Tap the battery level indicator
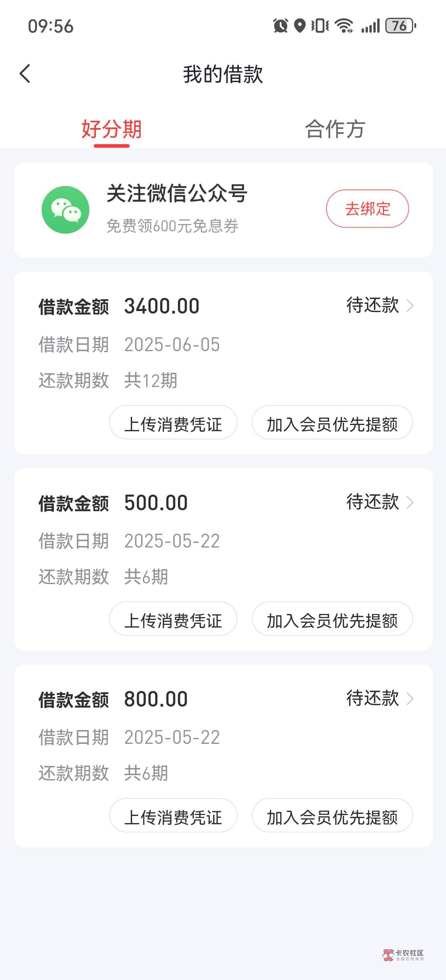446x980 pixels. tap(400, 26)
